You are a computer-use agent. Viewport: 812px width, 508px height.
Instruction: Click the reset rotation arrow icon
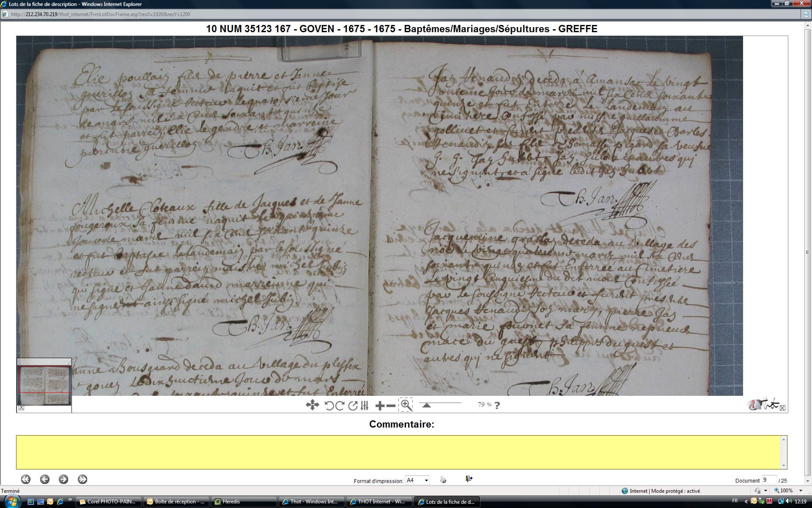pos(353,406)
